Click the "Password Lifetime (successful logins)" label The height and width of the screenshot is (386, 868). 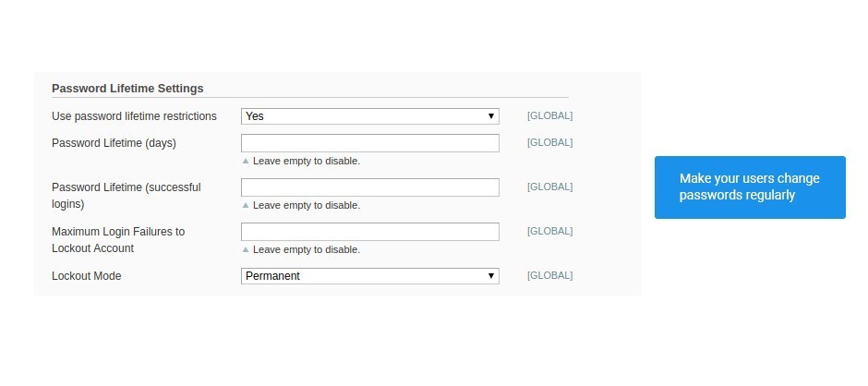127,196
